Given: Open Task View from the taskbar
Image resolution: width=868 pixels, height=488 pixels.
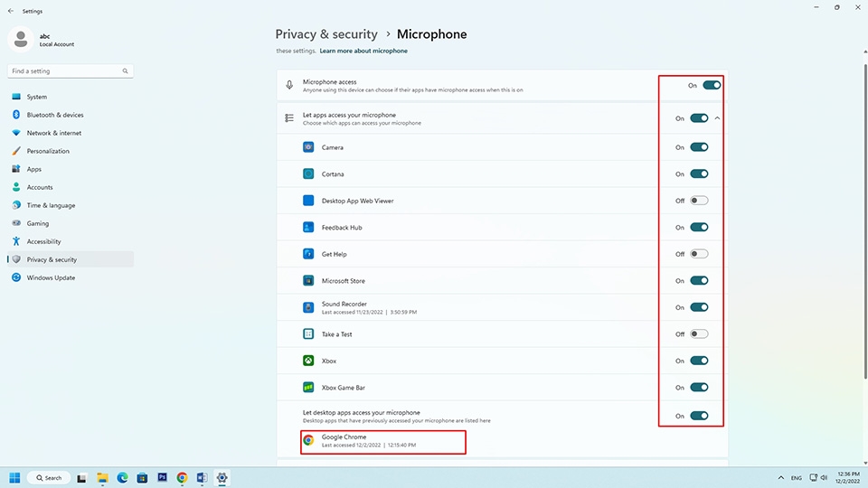Looking at the screenshot, I should pyautogui.click(x=81, y=477).
